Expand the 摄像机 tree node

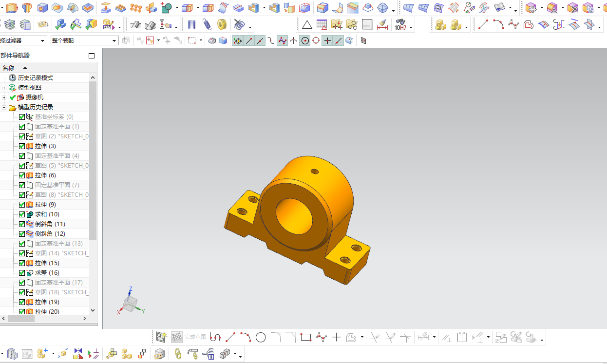[x=4, y=97]
